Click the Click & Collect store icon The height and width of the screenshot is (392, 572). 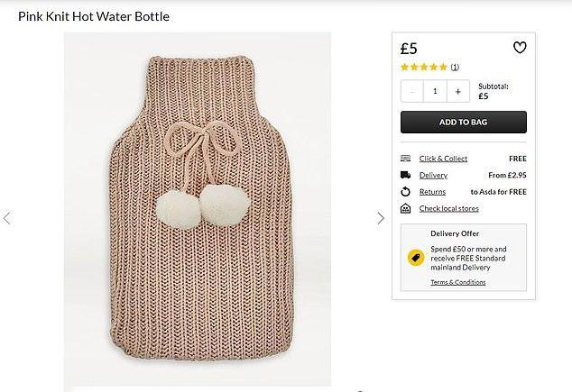[405, 159]
